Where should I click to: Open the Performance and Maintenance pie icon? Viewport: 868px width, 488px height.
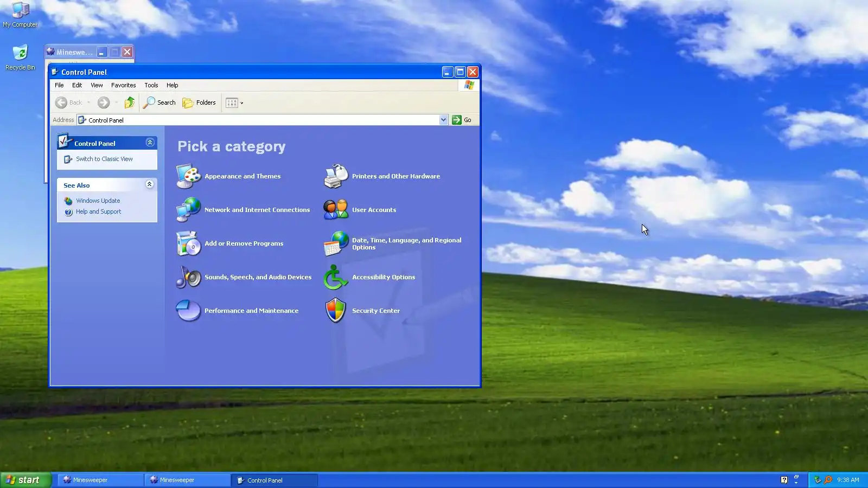click(189, 311)
